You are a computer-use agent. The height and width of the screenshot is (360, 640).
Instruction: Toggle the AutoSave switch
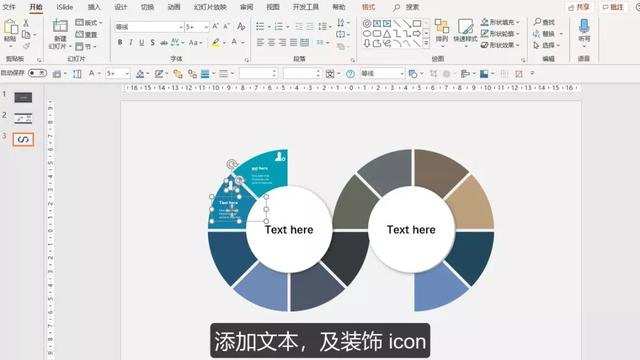pyautogui.click(x=37, y=73)
